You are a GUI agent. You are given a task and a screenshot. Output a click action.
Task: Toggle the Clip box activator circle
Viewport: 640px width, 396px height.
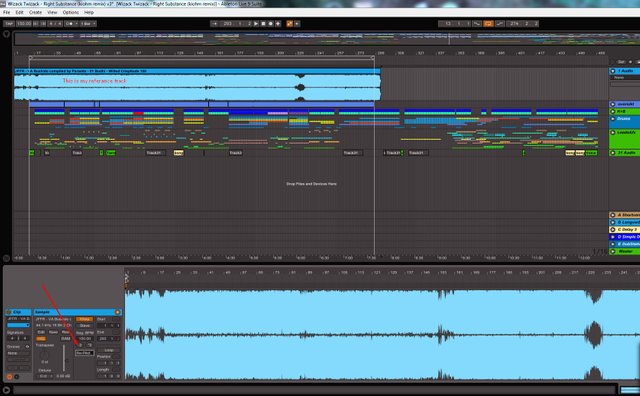coord(9,312)
